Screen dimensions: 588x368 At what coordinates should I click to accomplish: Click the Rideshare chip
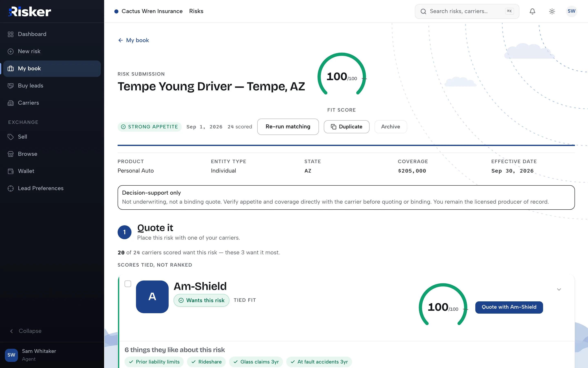(x=206, y=362)
